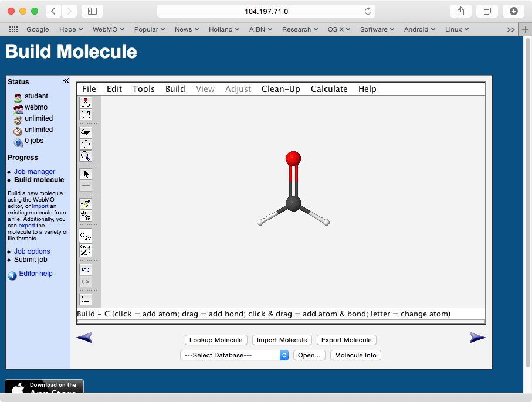Viewport: 532px width, 402px height.
Task: Activate the Zoom magnifier tool
Action: pyautogui.click(x=86, y=156)
